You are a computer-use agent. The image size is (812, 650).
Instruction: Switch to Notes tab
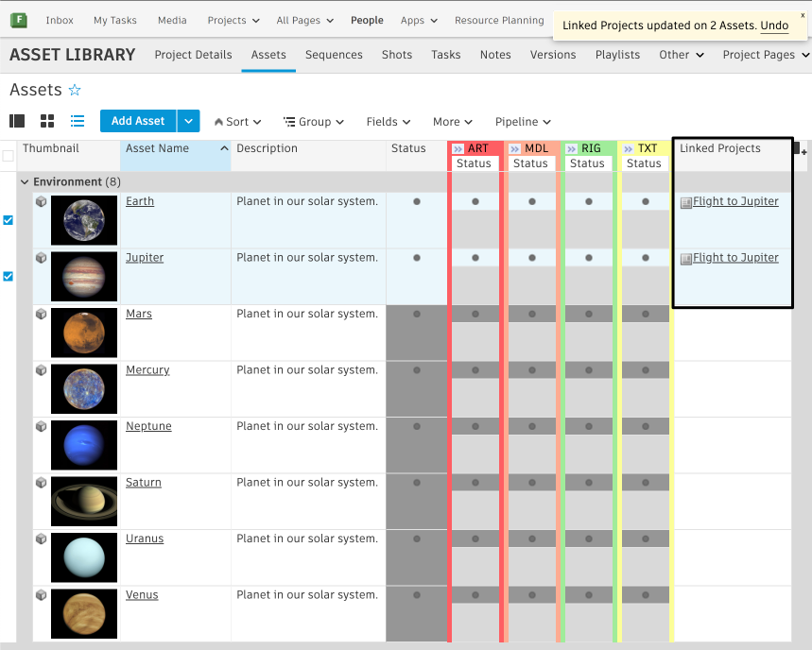[x=495, y=55]
